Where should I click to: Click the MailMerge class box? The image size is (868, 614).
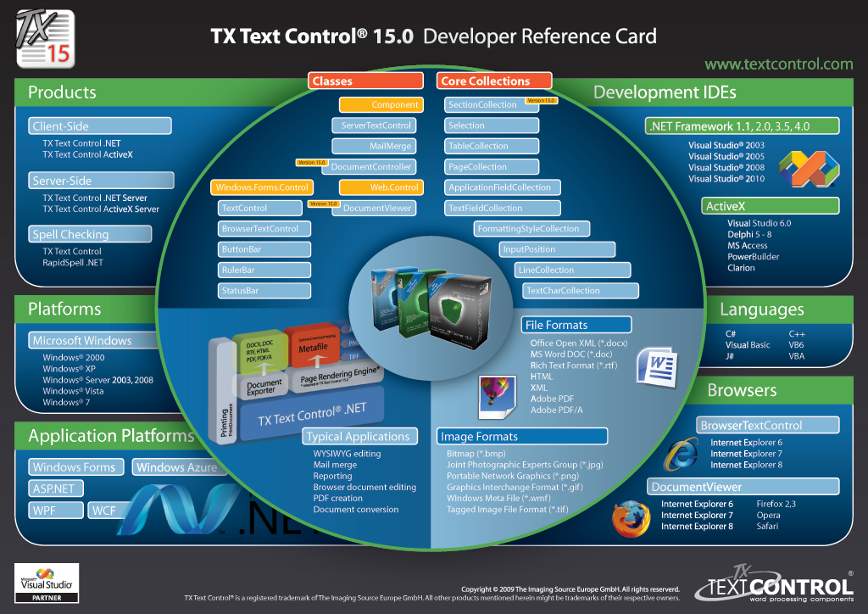[x=374, y=146]
